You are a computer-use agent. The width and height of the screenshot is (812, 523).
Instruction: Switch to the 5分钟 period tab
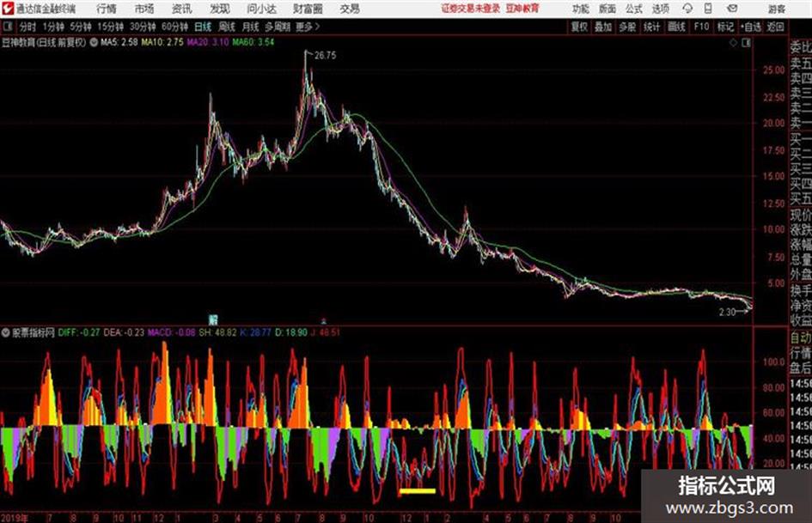click(x=81, y=27)
